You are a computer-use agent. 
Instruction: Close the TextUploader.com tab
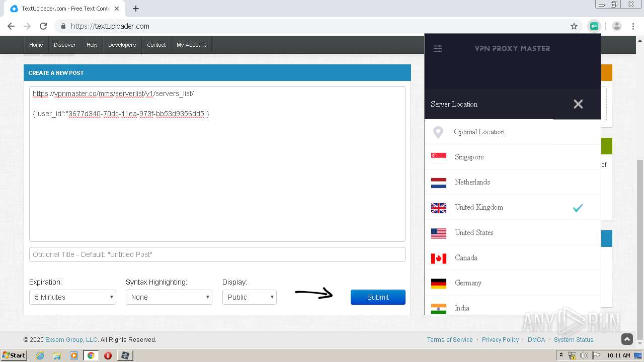tap(117, 9)
